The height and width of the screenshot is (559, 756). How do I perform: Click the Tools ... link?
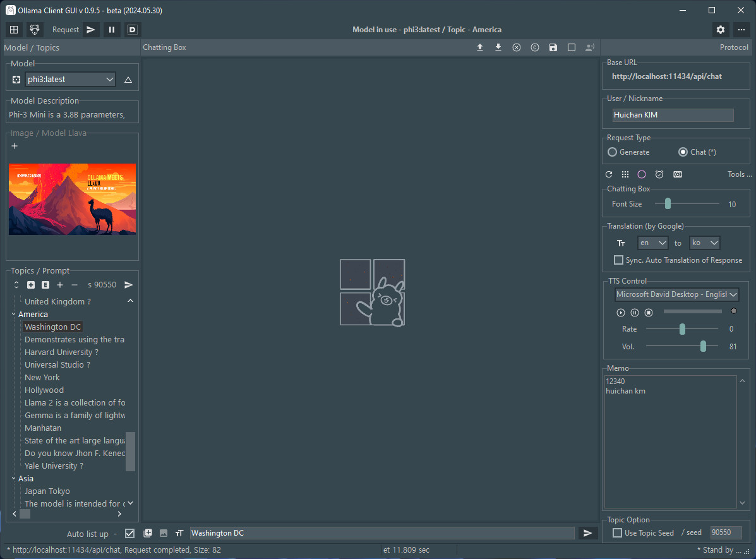click(x=740, y=174)
